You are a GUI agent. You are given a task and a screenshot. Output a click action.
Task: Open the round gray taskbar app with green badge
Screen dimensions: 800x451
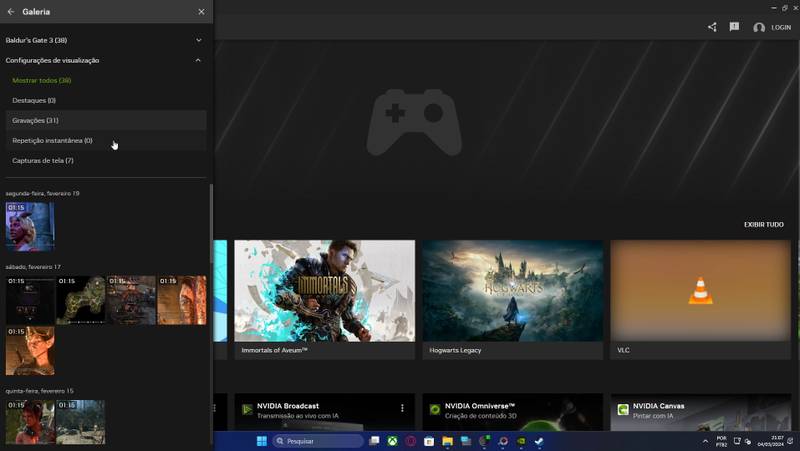click(x=484, y=441)
